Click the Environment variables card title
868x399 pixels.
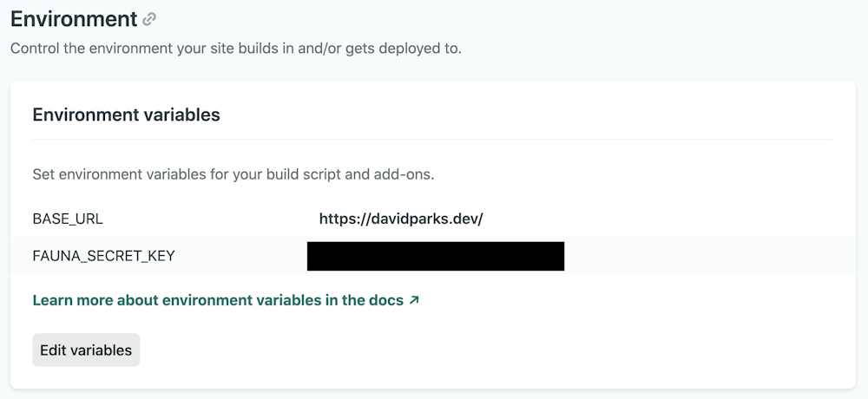(126, 114)
